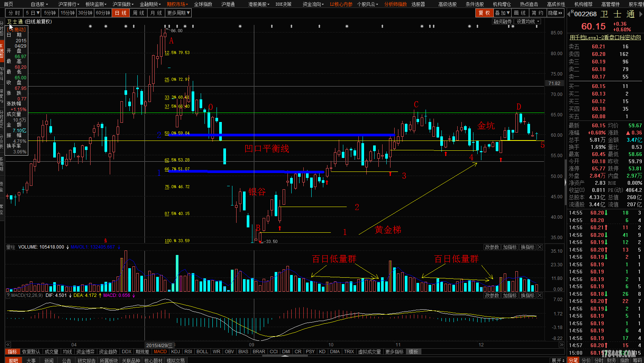The image size is (644, 363).
Task: Open the 沪港通 menu item
Action: pyautogui.click(x=228, y=4)
